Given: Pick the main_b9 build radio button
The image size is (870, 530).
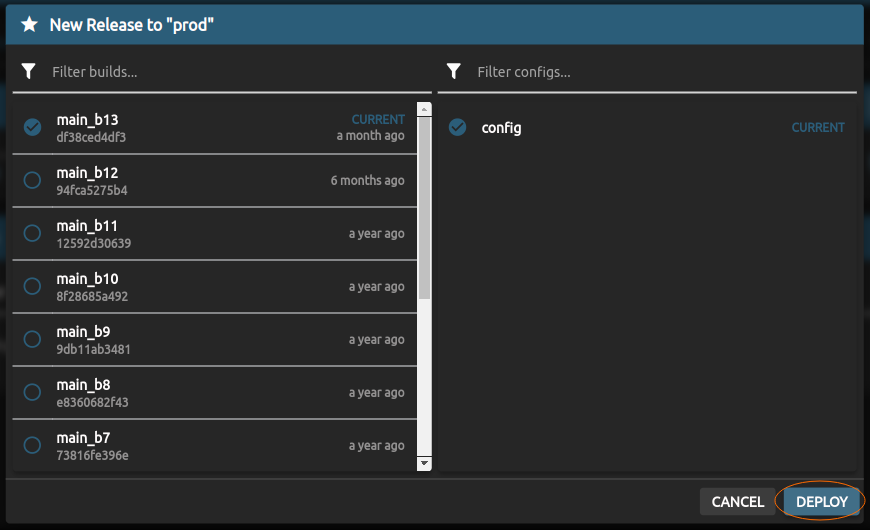Looking at the screenshot, I should pos(32,339).
